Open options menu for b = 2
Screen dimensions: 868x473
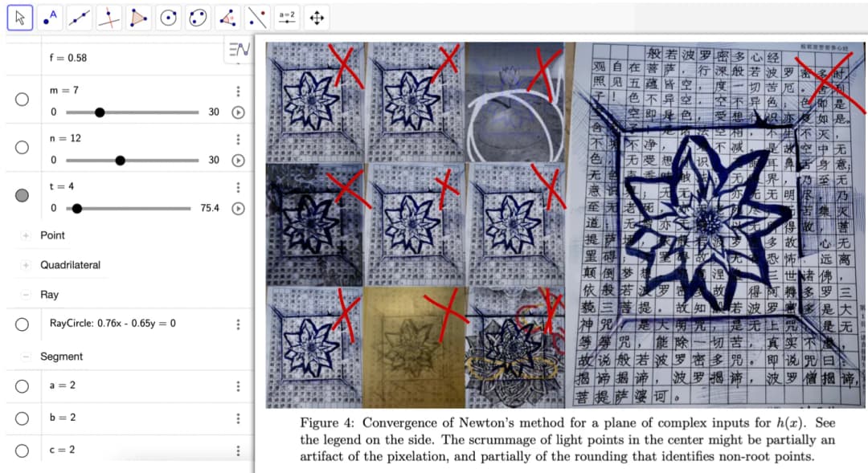[238, 418]
